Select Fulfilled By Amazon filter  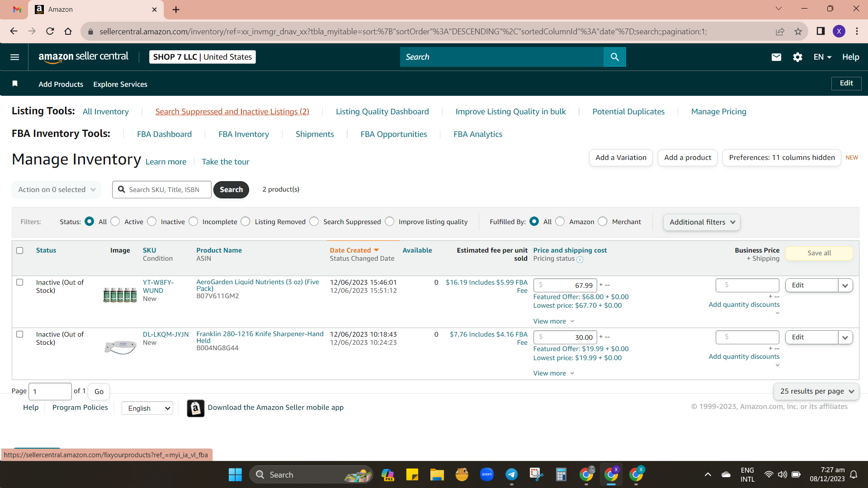click(560, 221)
